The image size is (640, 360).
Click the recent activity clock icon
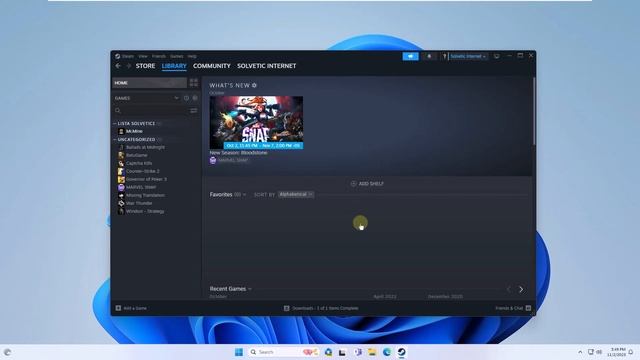186,98
